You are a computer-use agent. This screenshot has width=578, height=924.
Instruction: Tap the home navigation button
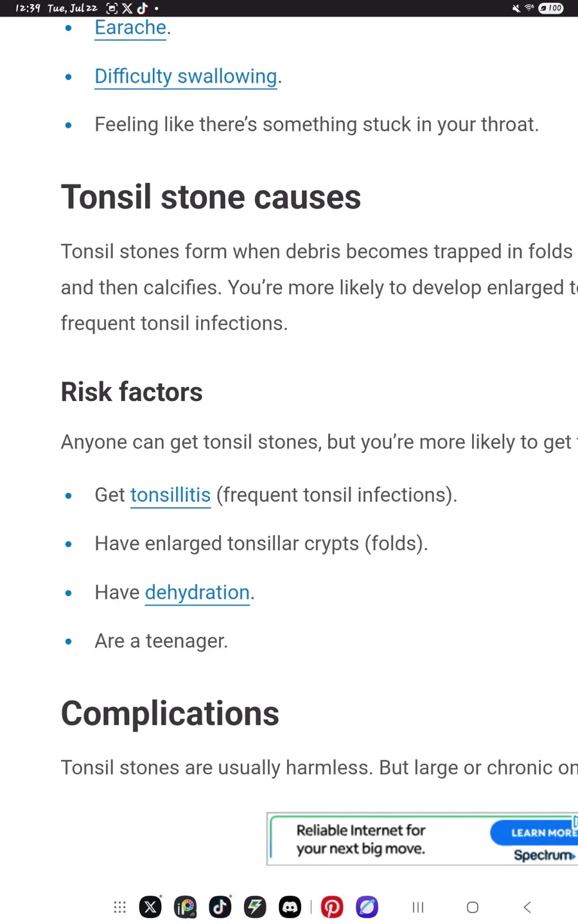[473, 907]
